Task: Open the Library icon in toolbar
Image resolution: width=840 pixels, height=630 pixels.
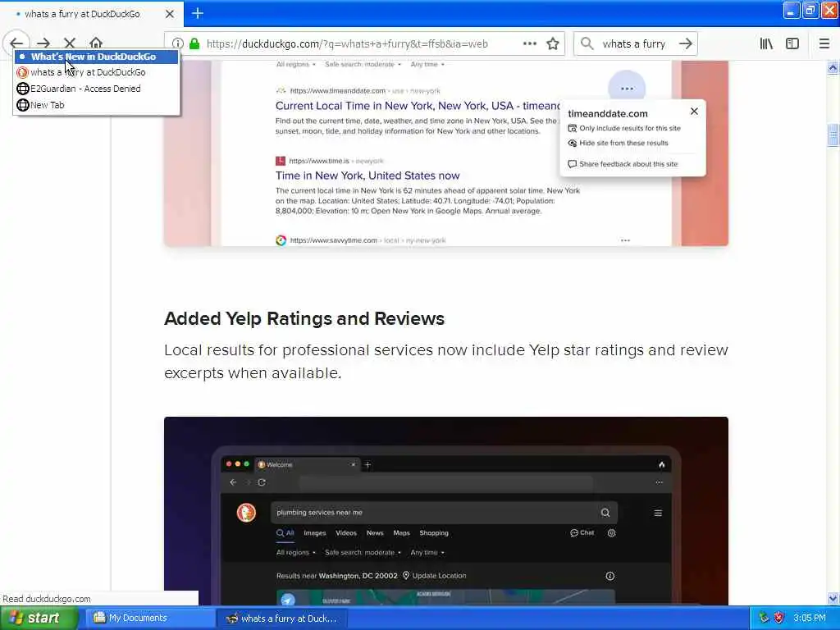Action: point(767,44)
